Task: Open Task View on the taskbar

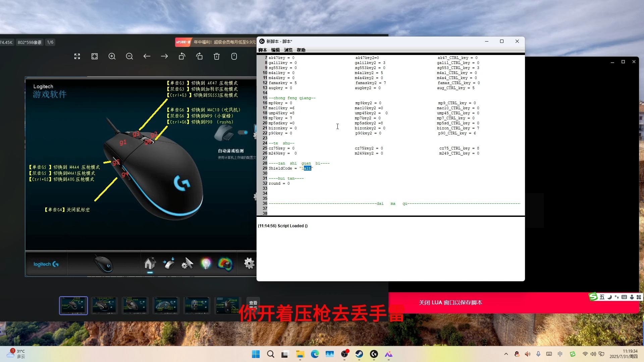Action: (285, 354)
